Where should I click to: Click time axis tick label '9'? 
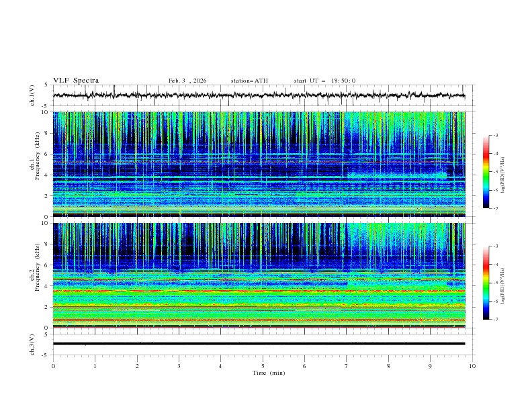pos(430,366)
